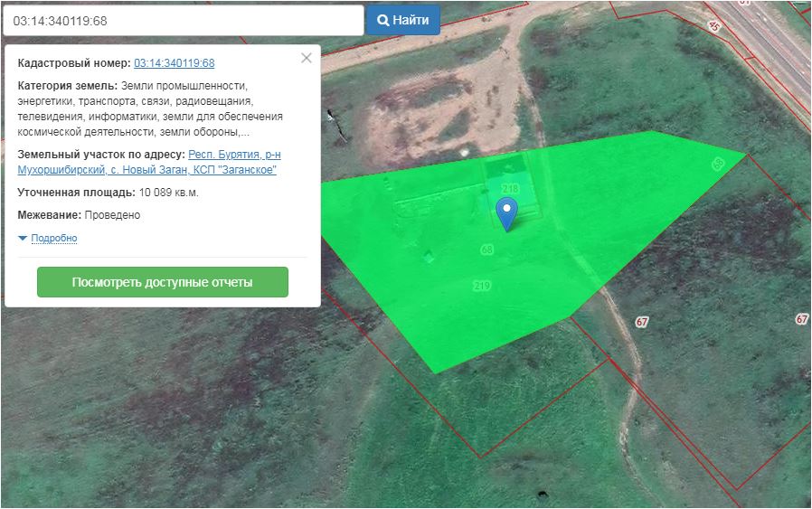812x509 pixels.
Task: Click the cadastral number search field
Action: [183, 20]
